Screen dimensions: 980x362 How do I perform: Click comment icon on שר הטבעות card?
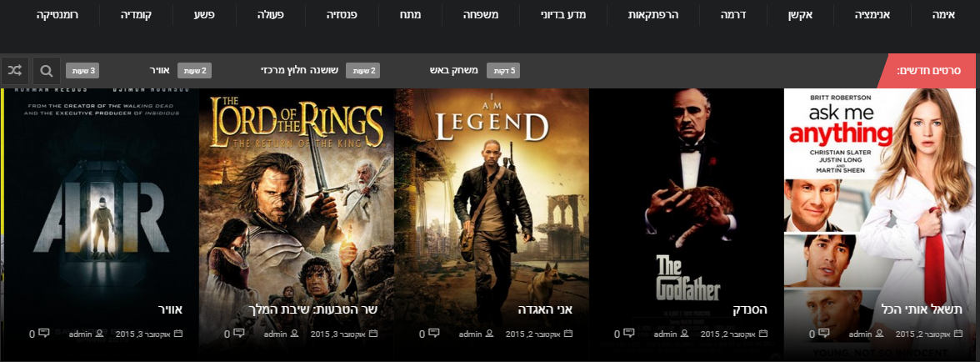click(238, 334)
